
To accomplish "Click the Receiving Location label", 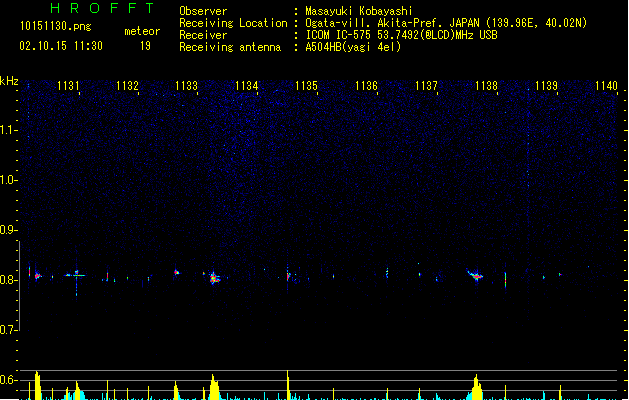I will pyautogui.click(x=233, y=23).
